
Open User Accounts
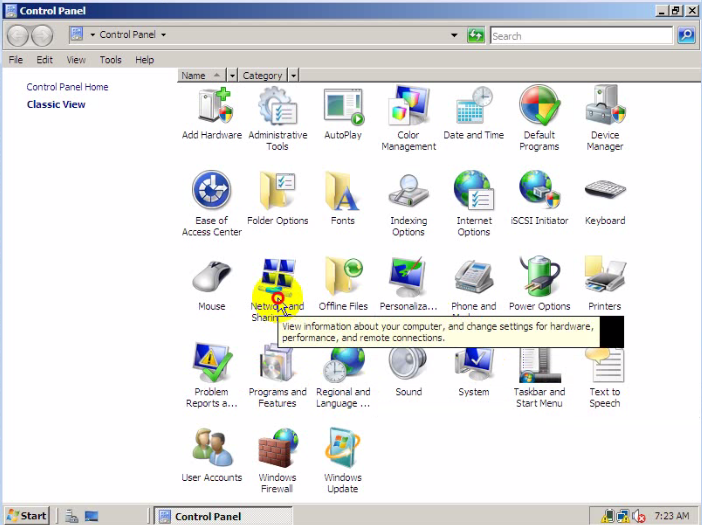coord(212,456)
